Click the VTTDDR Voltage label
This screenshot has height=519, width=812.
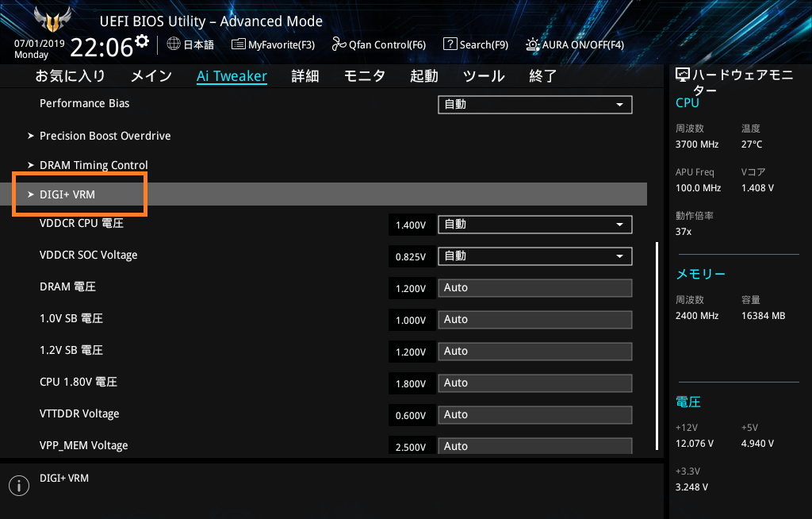[x=79, y=413]
